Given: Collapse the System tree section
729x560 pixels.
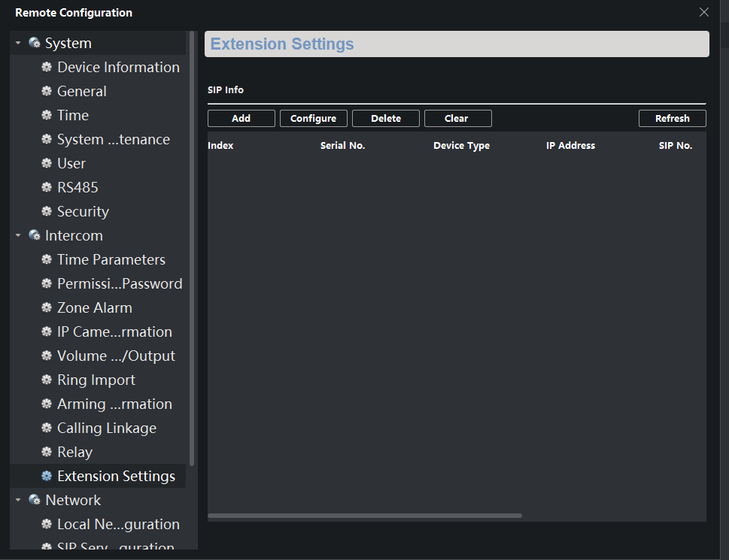Looking at the screenshot, I should pyautogui.click(x=18, y=44).
